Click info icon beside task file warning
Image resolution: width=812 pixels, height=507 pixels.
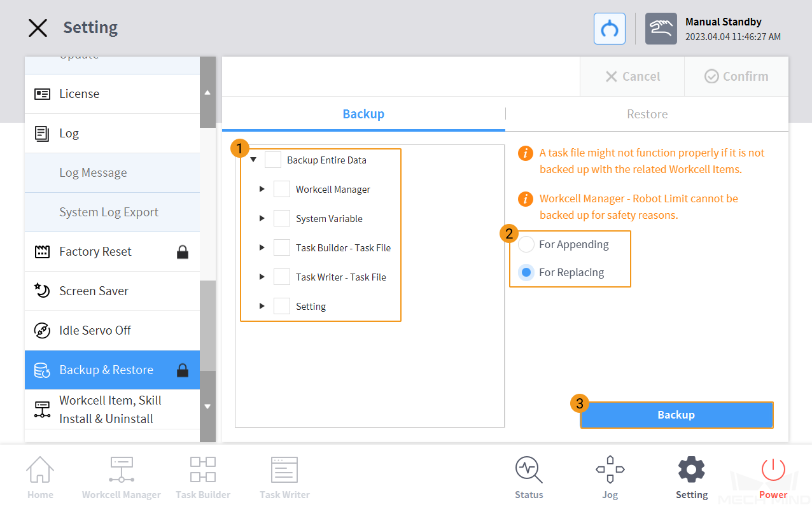click(526, 153)
